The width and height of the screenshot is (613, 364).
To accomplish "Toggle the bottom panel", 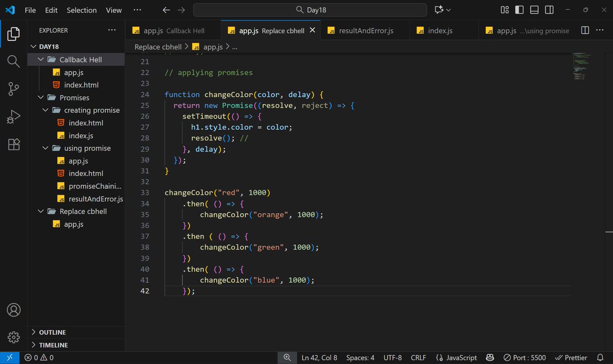I will click(534, 10).
